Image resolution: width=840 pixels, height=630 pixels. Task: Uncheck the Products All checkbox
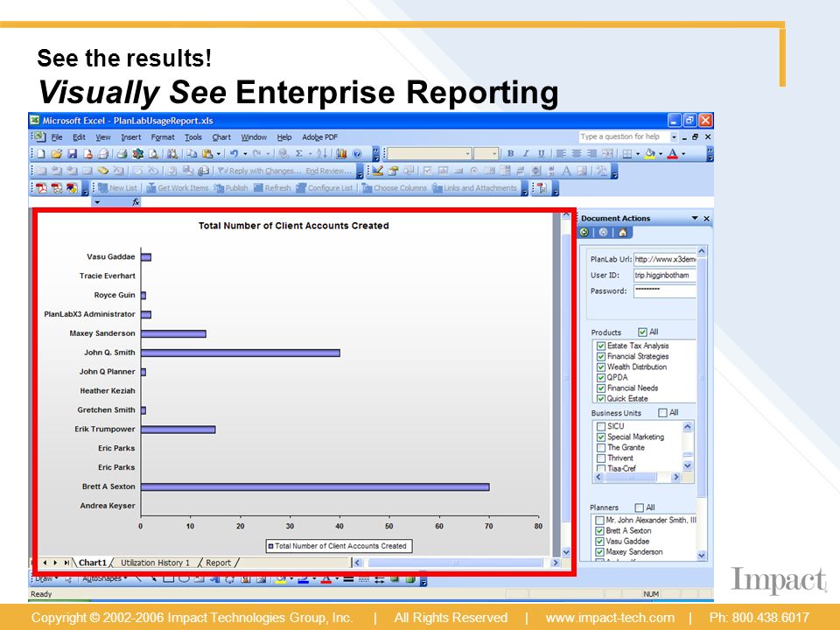coord(642,332)
